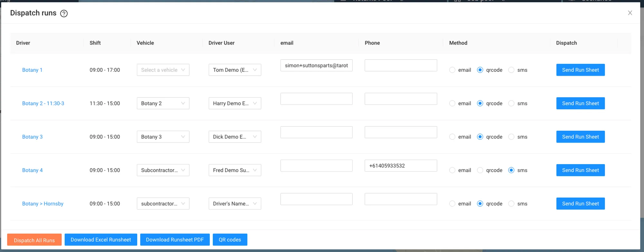Open Dick Demo driver user dropdown
Viewport: 644px width, 252px height.
click(x=235, y=137)
